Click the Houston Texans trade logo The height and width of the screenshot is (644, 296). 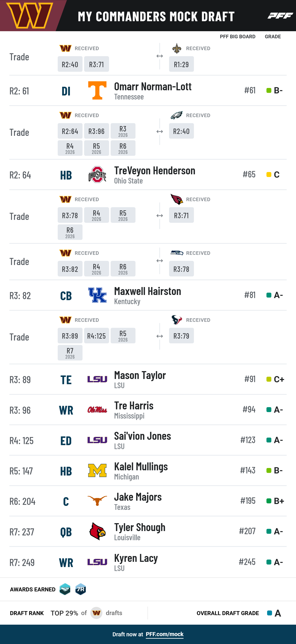(177, 320)
